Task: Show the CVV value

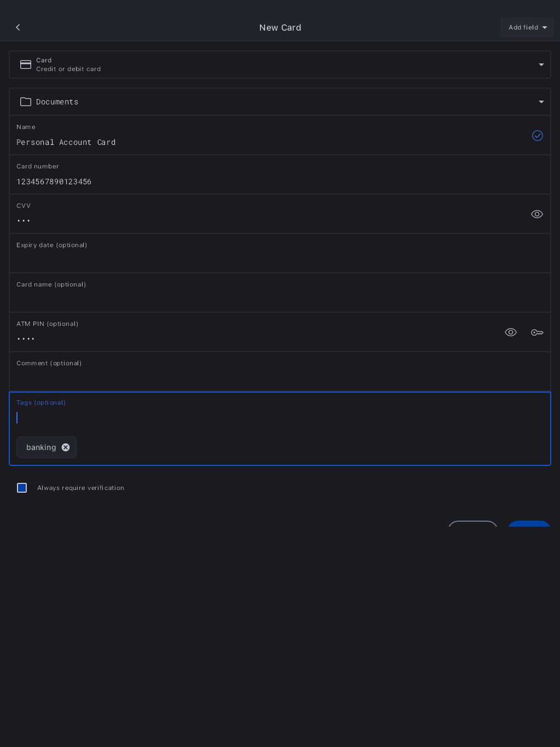Action: pos(537,214)
